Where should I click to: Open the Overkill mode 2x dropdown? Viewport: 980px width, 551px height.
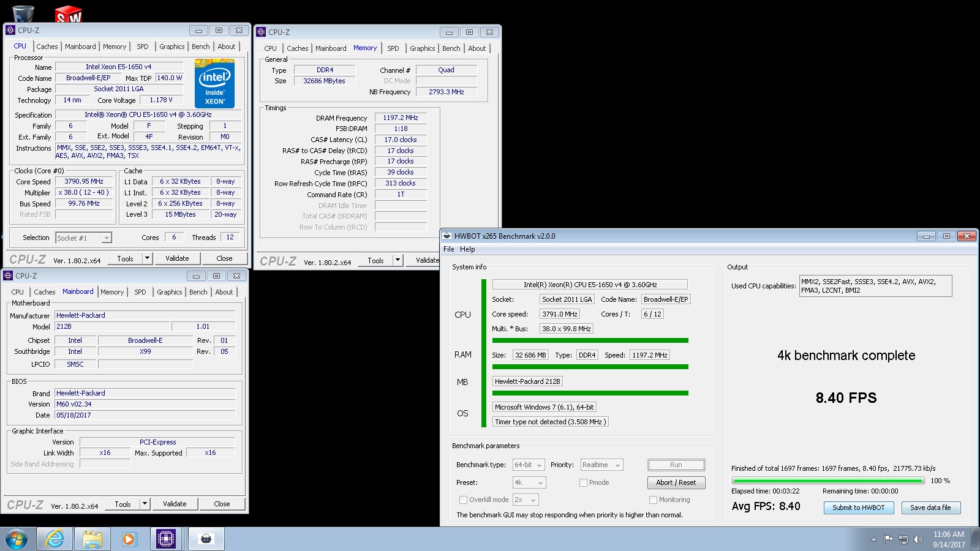526,500
